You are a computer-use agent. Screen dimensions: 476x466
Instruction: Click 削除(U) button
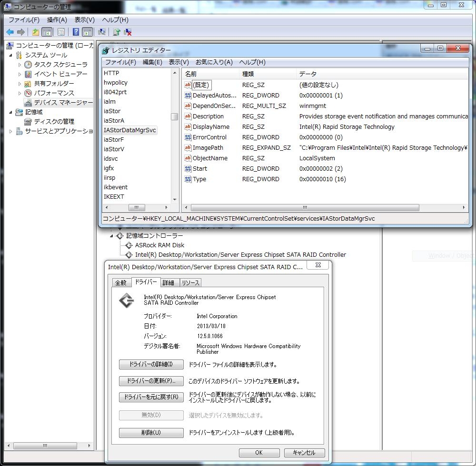point(151,433)
